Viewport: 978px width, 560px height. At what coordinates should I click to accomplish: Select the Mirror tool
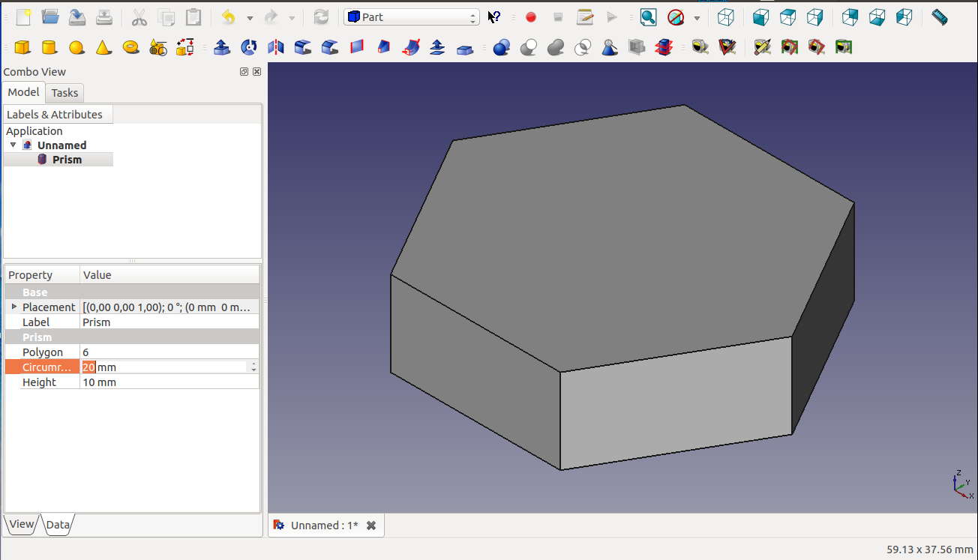pyautogui.click(x=276, y=48)
